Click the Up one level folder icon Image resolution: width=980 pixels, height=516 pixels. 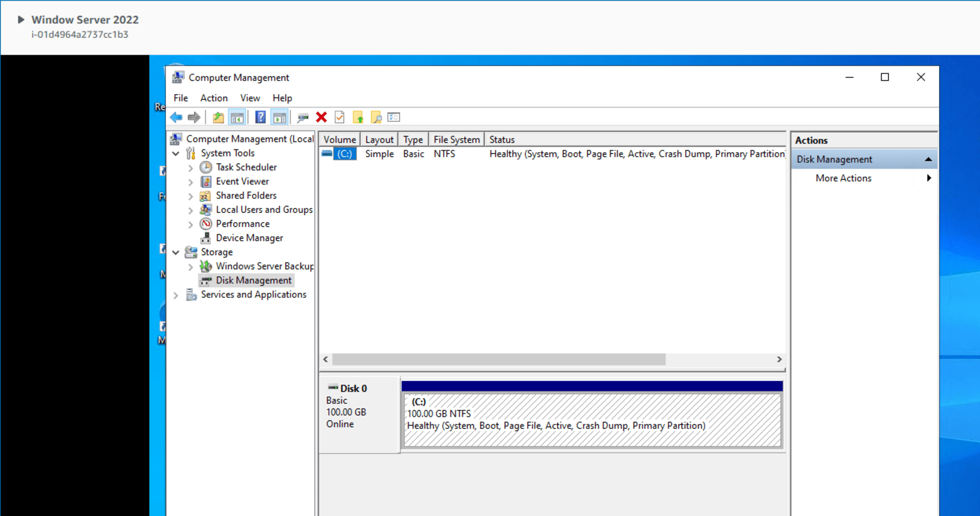pyautogui.click(x=218, y=117)
